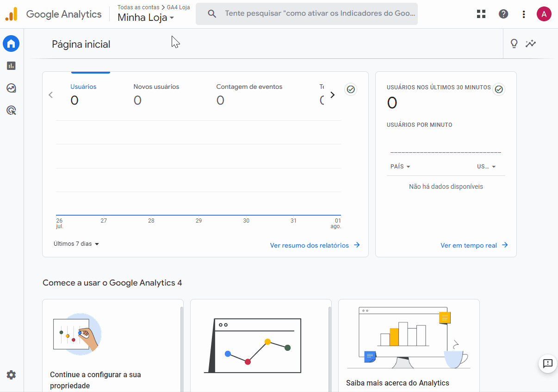Click the GA4 Loja breadcrumb
The height and width of the screenshot is (392, 558).
[178, 7]
